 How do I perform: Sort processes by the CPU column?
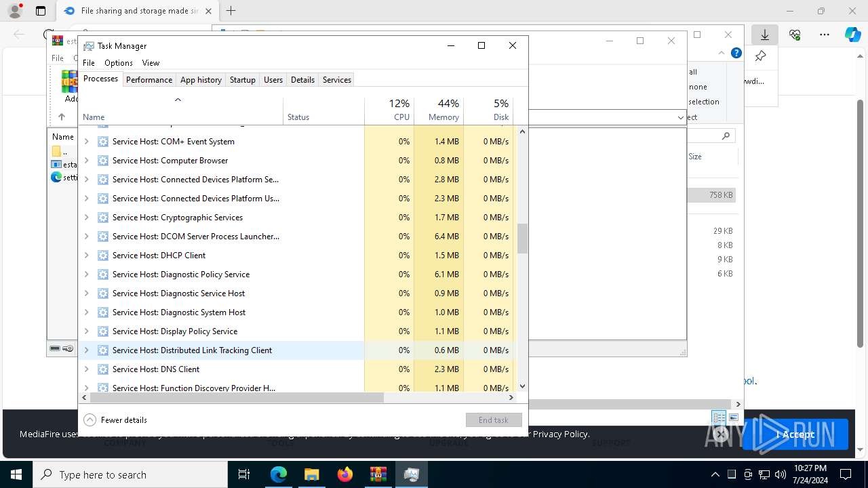tap(389, 112)
